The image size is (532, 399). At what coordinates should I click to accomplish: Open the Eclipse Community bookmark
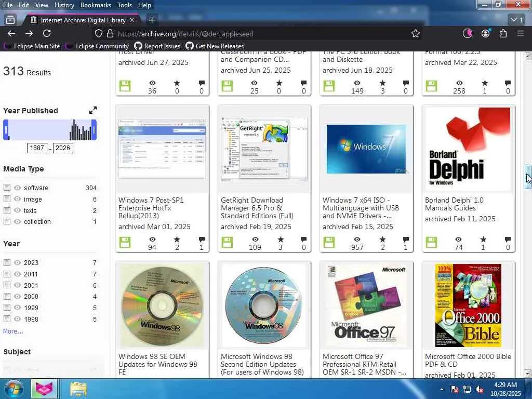click(97, 46)
